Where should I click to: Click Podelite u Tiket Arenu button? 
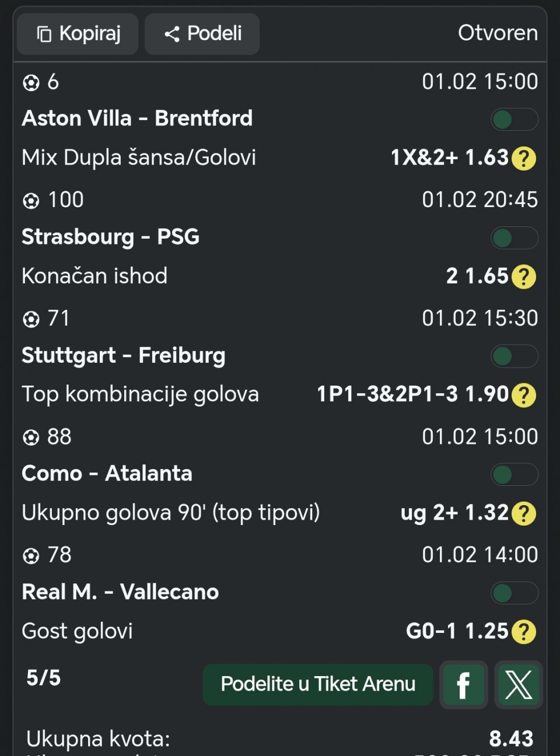[318, 684]
